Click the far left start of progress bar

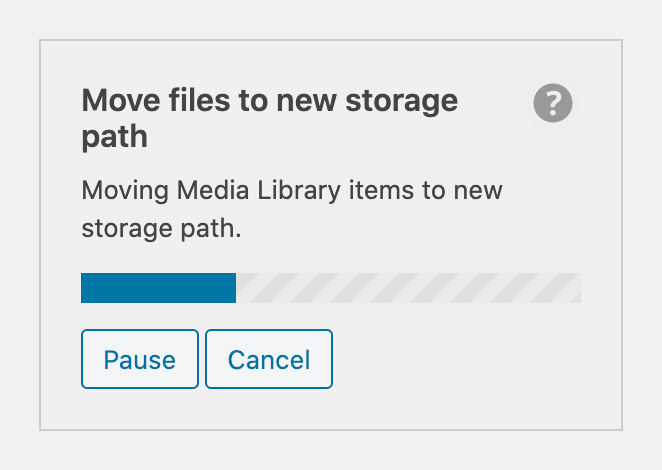click(85, 288)
